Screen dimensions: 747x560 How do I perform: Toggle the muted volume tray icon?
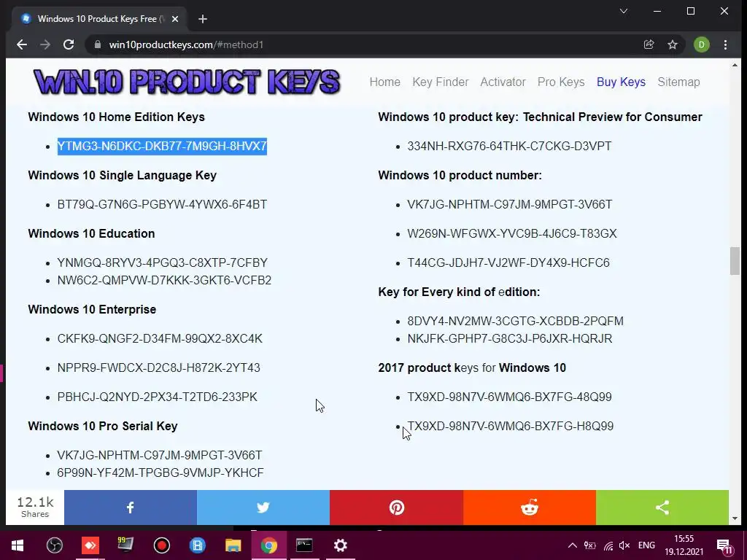tap(624, 545)
